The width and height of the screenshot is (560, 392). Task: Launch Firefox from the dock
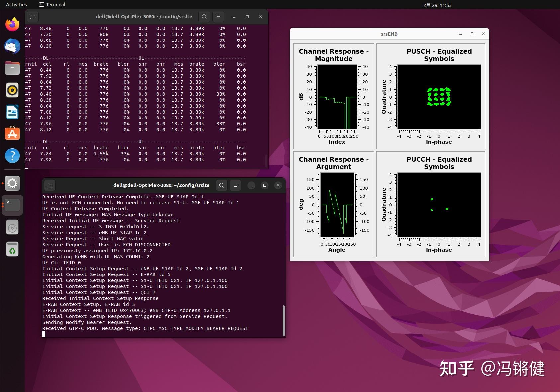tap(12, 24)
